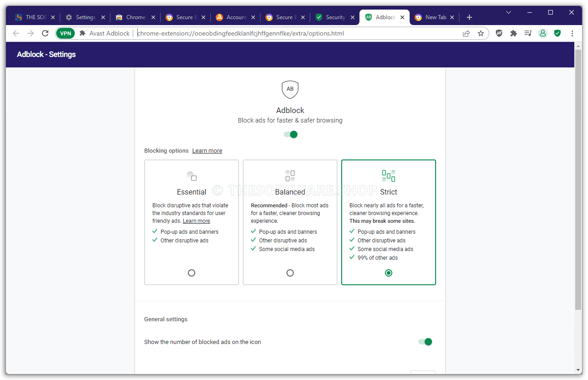The image size is (588, 380).
Task: Toggle show number of blocked ads switch
Action: 425,342
